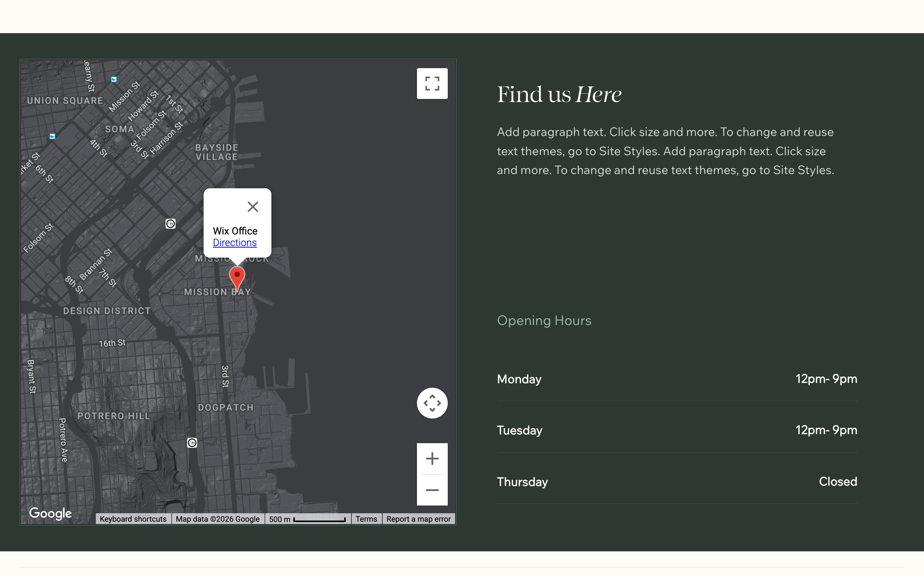924x576 pixels.
Task: Click the Harrison St street label
Action: pos(166,138)
